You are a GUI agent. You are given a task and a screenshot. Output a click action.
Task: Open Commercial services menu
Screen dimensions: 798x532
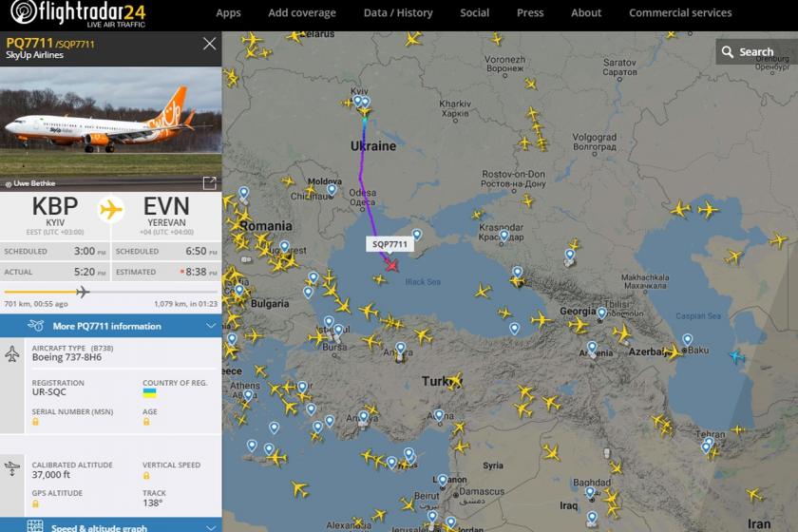[680, 12]
